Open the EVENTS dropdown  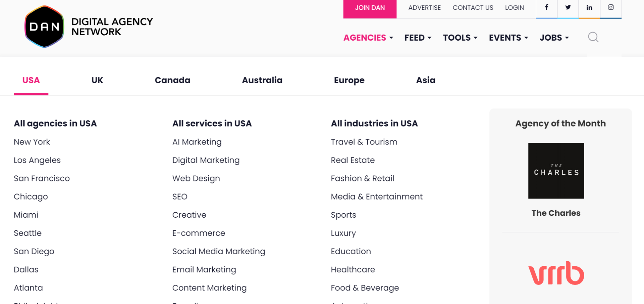coord(505,38)
